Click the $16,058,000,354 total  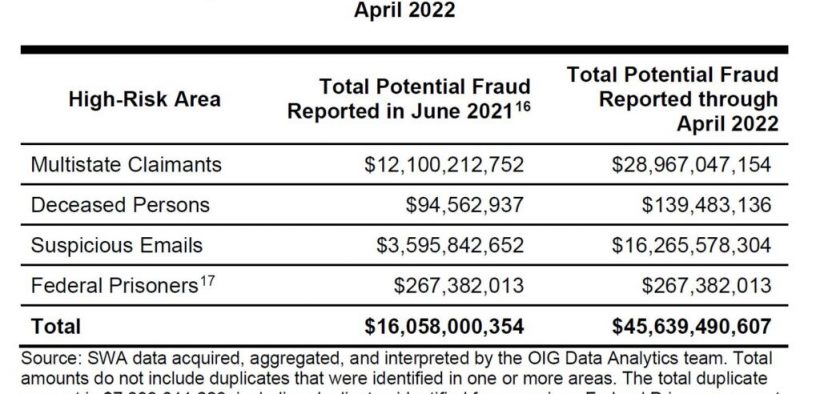pyautogui.click(x=444, y=326)
